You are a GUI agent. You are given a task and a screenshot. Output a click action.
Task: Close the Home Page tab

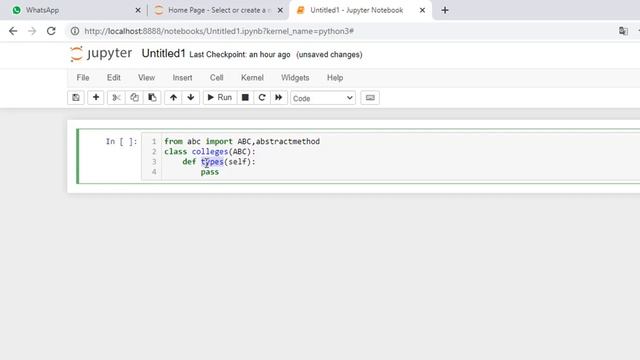[x=280, y=10]
